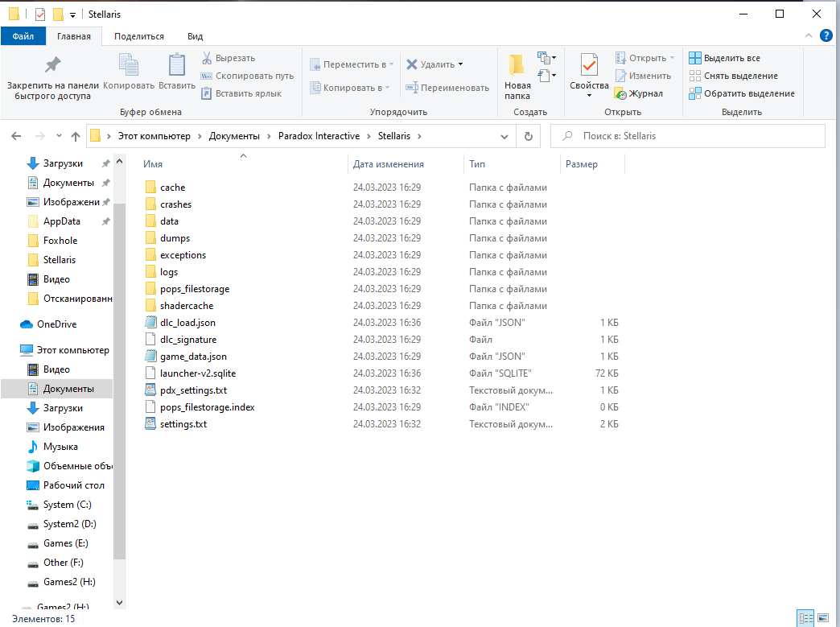Switch to details list view

[805, 618]
